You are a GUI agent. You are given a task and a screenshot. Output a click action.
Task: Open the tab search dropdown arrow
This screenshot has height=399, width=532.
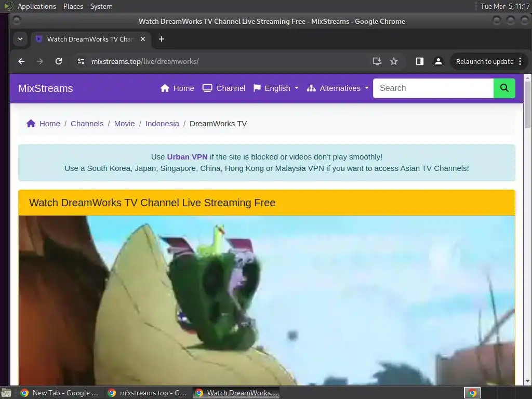click(20, 39)
